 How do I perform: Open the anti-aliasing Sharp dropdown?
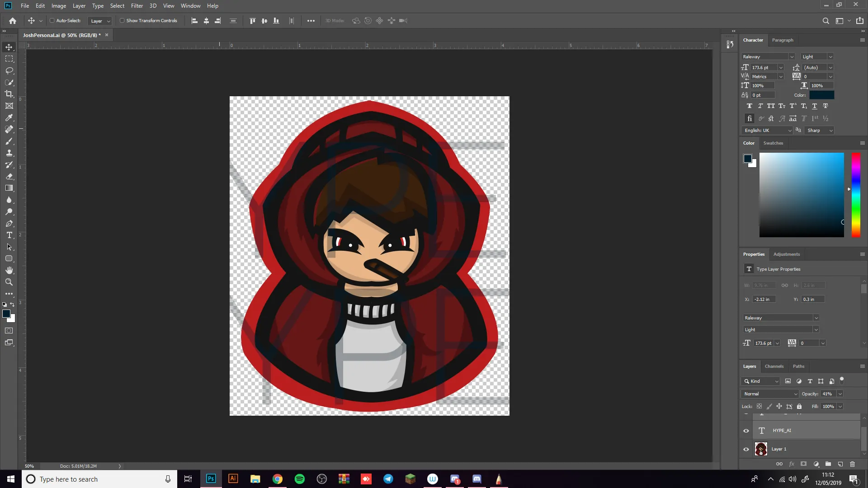[820, 131]
